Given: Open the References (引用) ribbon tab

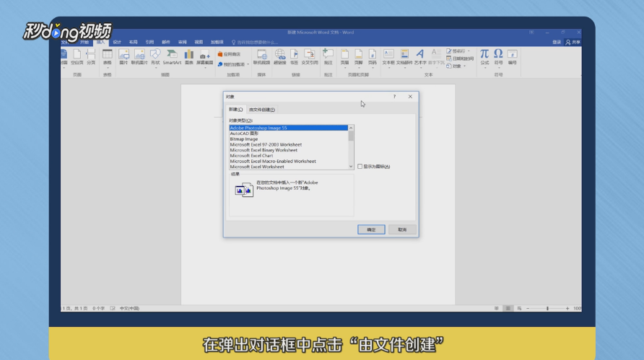Looking at the screenshot, I should tap(149, 43).
